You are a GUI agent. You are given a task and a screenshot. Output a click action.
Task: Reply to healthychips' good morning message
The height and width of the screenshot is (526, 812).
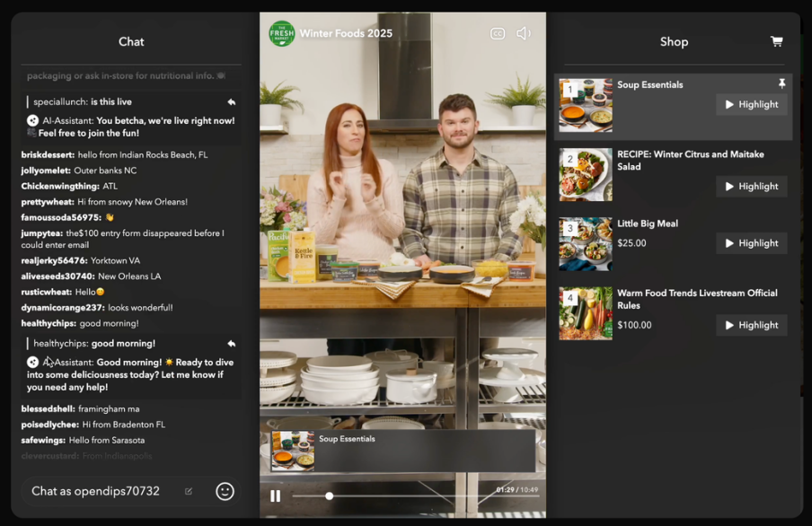coord(232,344)
